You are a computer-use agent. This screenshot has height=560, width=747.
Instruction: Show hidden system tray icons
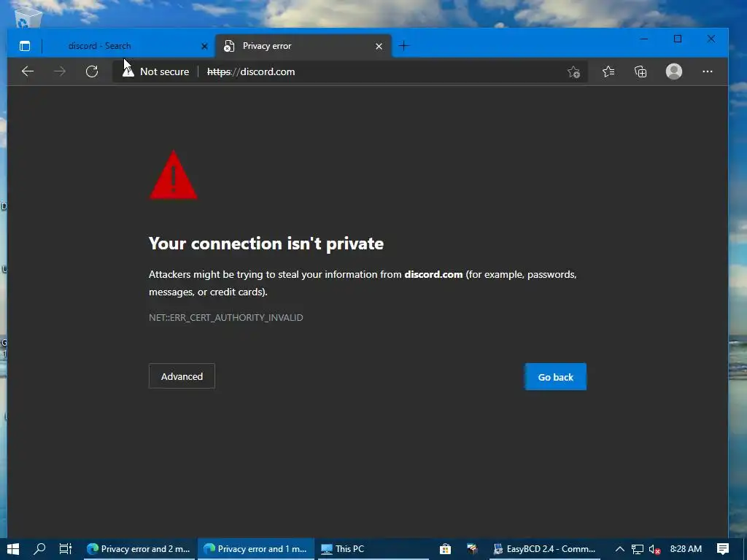coord(620,549)
